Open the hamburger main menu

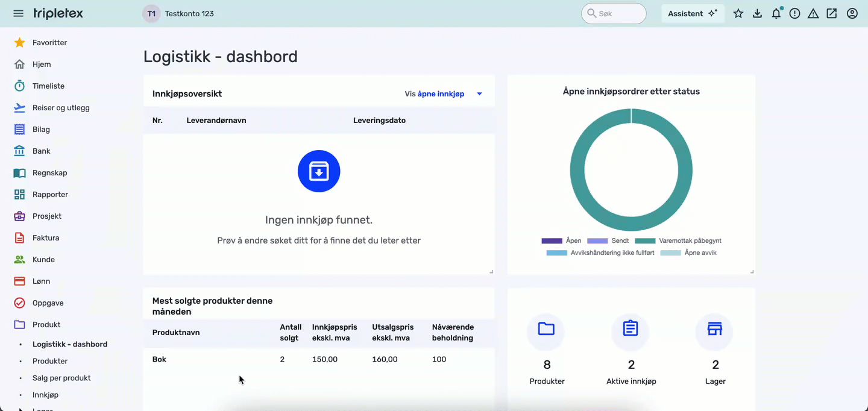coord(18,13)
